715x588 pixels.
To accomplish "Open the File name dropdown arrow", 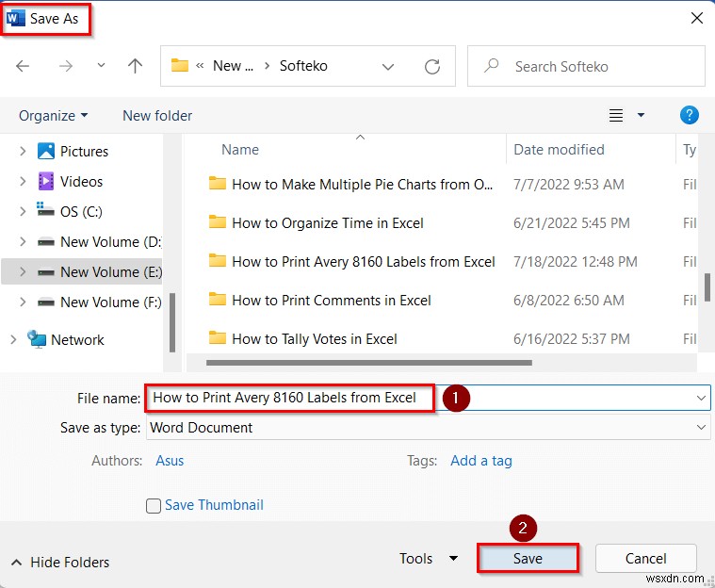I will [701, 398].
